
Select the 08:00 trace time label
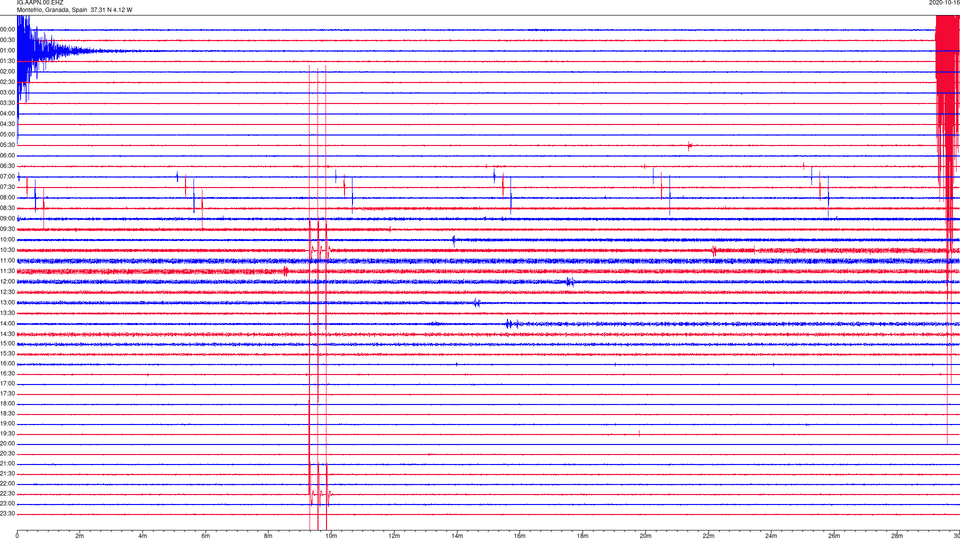pyautogui.click(x=8, y=198)
